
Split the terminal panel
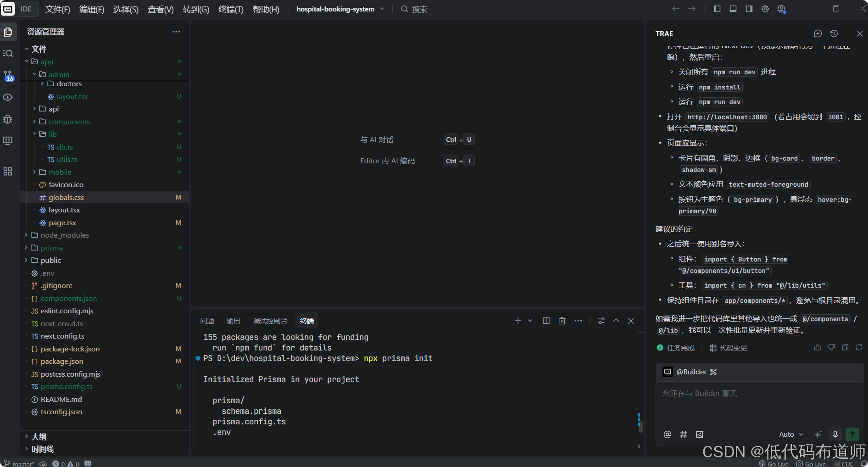coord(545,320)
